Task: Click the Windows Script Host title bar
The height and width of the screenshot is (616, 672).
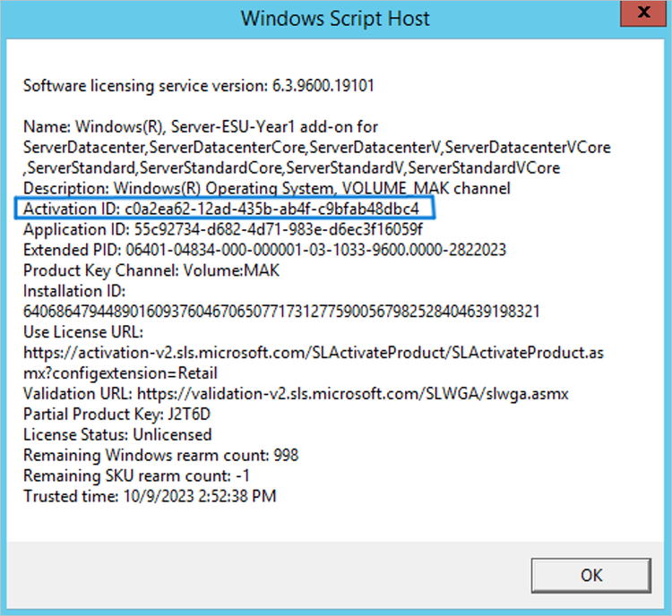Action: (x=335, y=18)
